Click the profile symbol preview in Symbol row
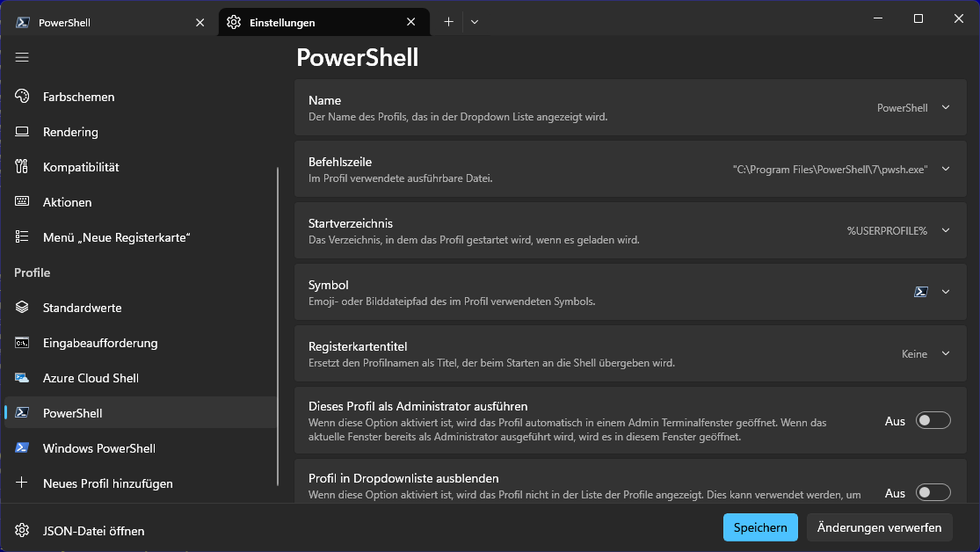 pos(920,292)
